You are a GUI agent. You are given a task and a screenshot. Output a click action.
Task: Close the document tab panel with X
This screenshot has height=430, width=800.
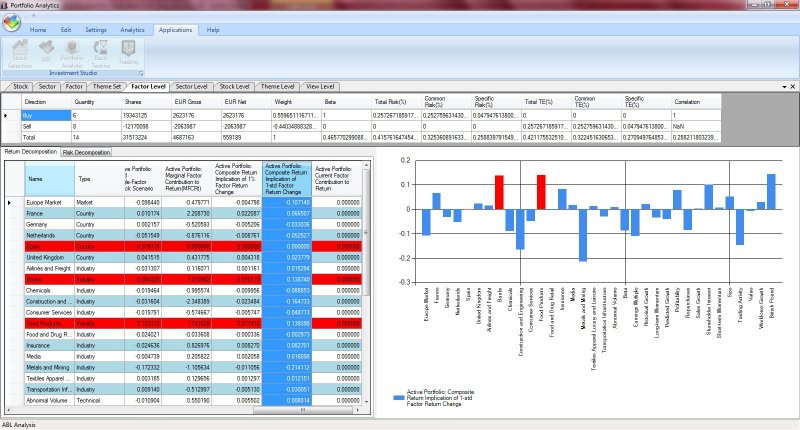click(x=793, y=87)
